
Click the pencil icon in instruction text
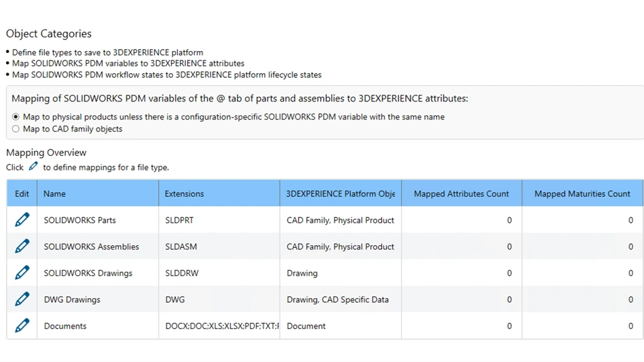[x=34, y=166]
